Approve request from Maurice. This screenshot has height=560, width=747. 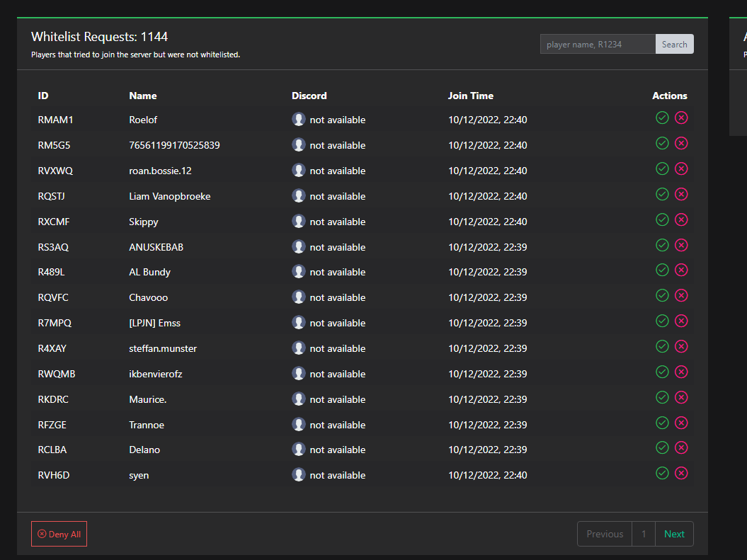pyautogui.click(x=662, y=397)
